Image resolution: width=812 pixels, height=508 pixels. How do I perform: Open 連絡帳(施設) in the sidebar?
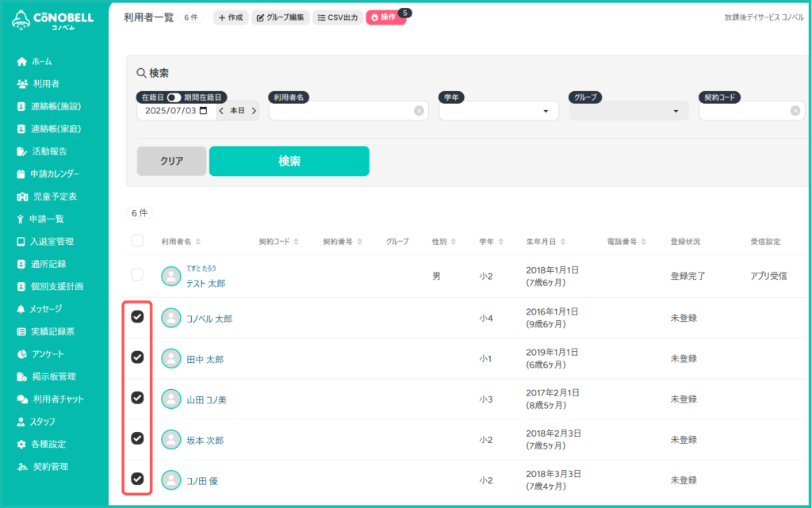pos(56,106)
